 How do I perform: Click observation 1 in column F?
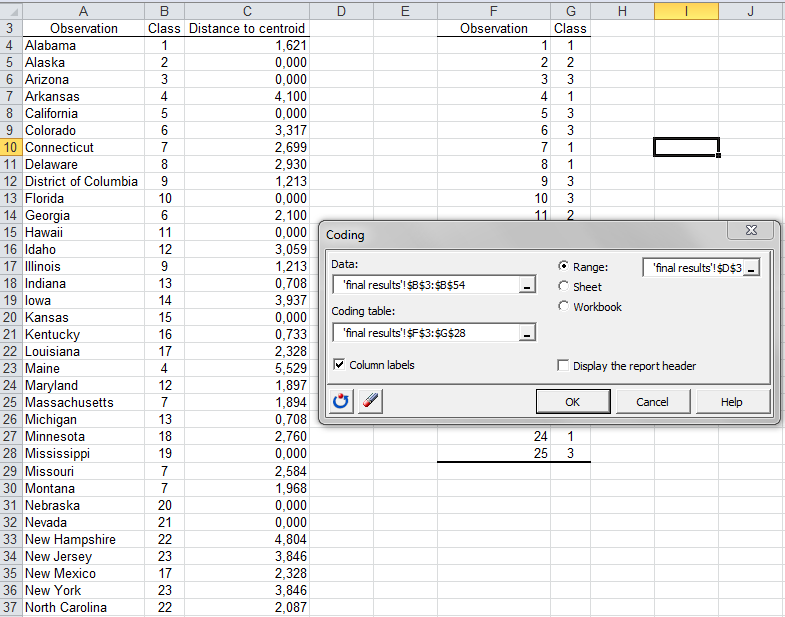[494, 45]
